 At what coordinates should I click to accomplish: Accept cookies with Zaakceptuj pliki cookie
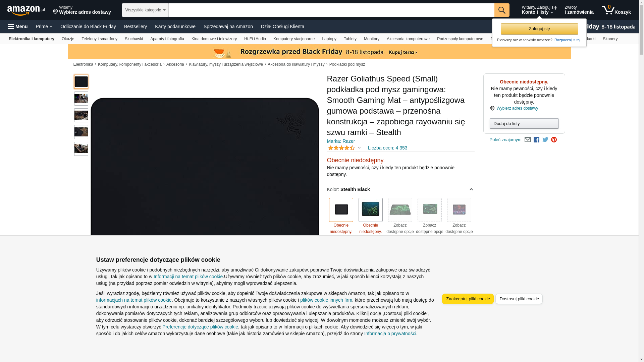click(x=468, y=299)
